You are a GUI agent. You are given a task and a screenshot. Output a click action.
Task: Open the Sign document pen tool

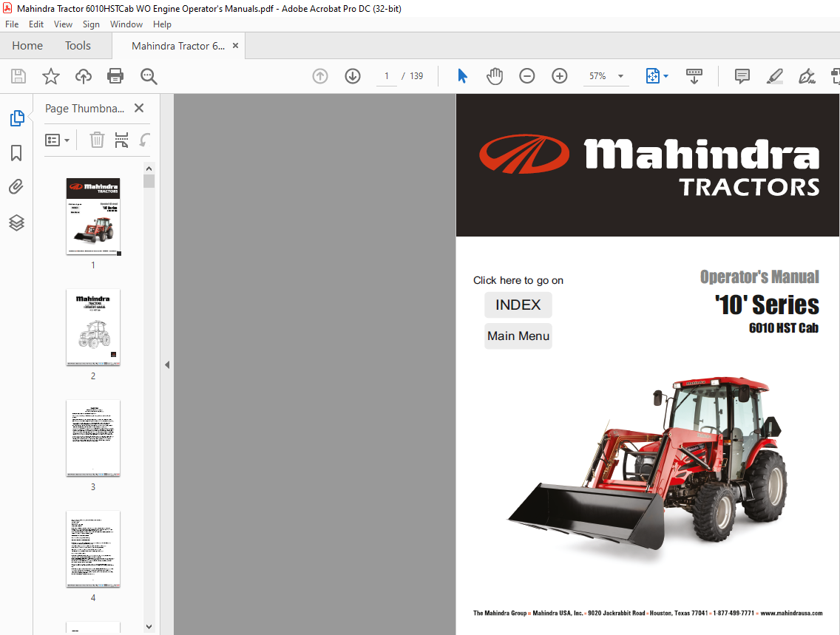tap(807, 76)
